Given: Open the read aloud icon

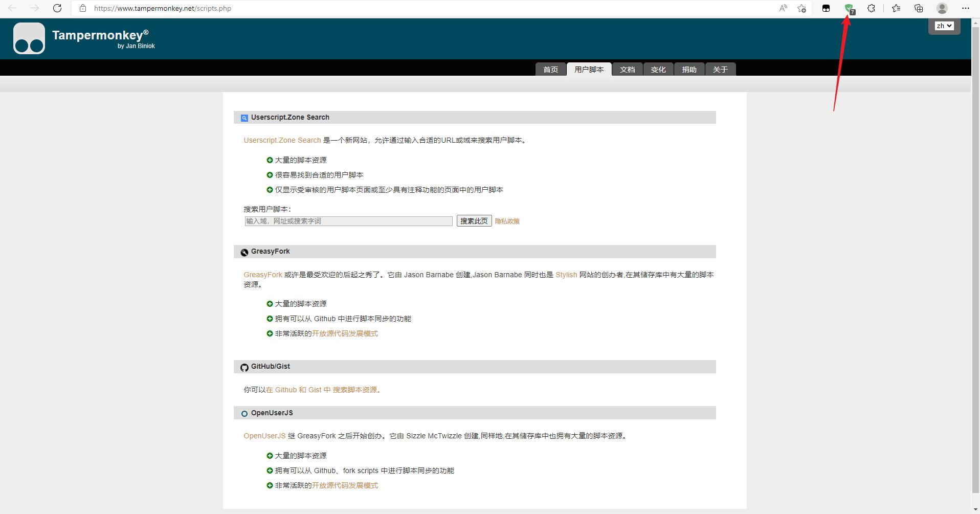Looking at the screenshot, I should tap(783, 8).
